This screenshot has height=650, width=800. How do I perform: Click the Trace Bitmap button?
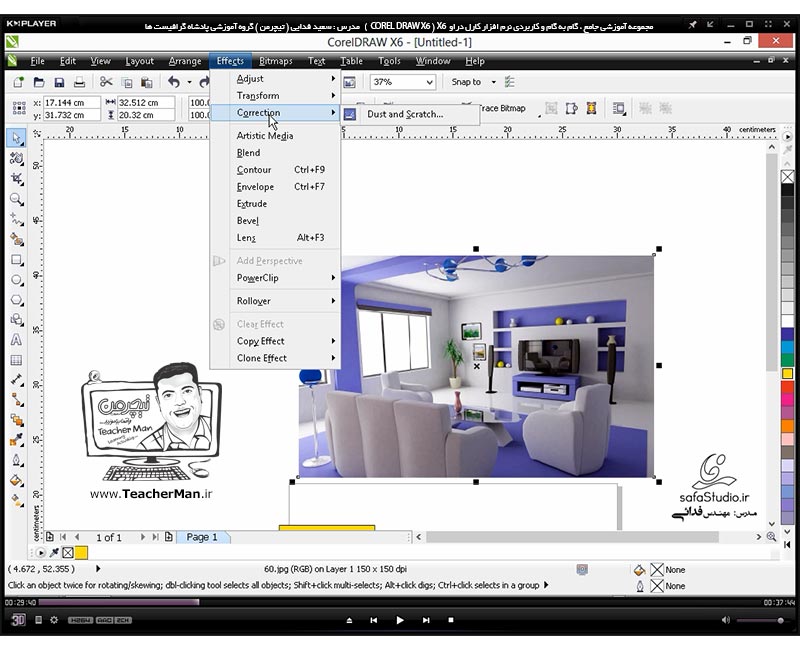[x=502, y=108]
